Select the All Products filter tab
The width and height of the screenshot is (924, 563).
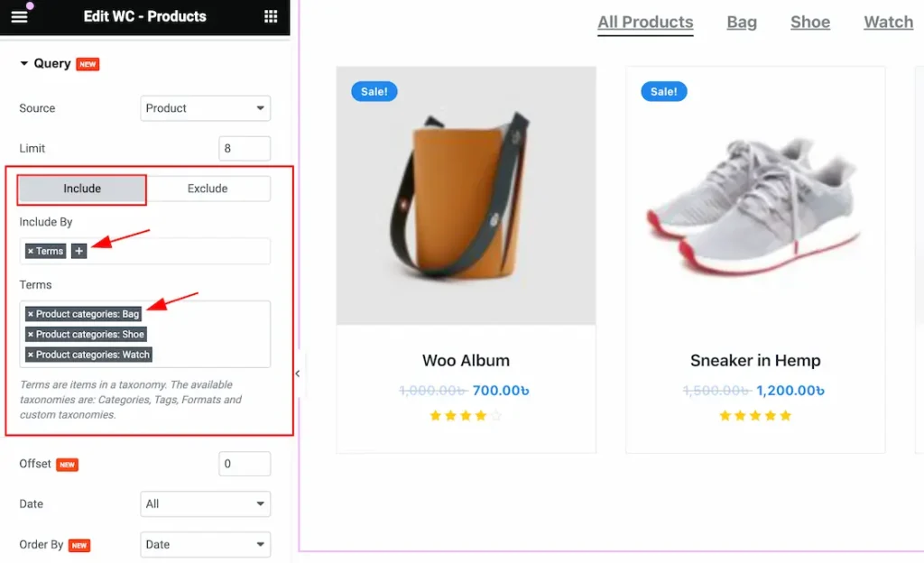coord(645,23)
